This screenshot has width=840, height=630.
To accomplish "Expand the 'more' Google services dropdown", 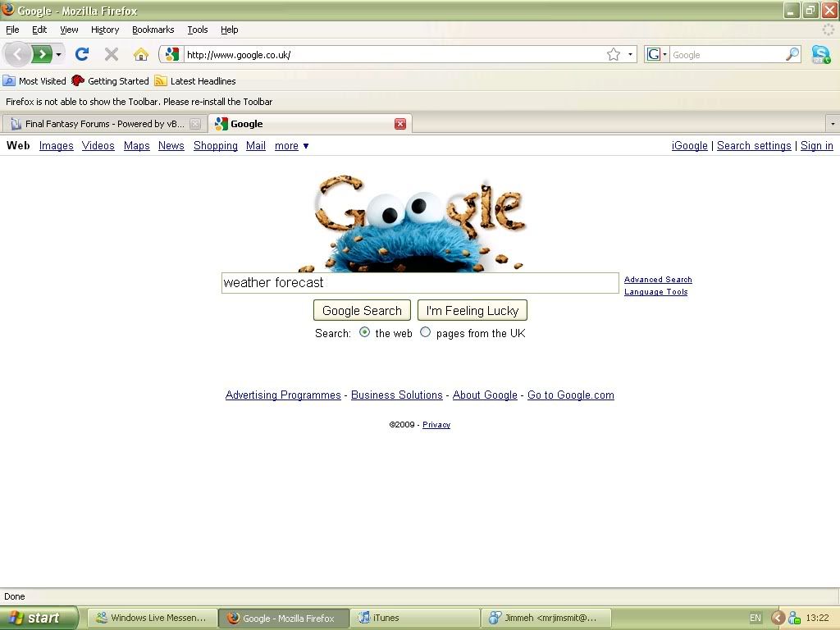I will (x=291, y=146).
